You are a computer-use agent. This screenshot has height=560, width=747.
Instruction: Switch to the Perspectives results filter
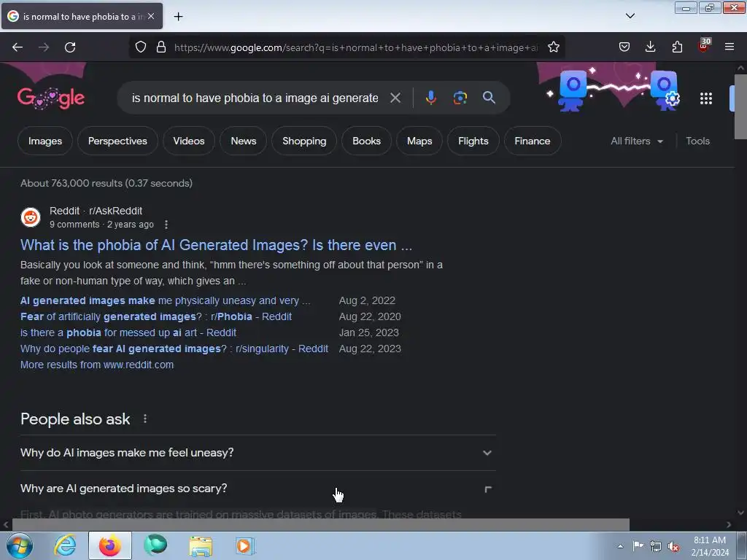click(117, 141)
